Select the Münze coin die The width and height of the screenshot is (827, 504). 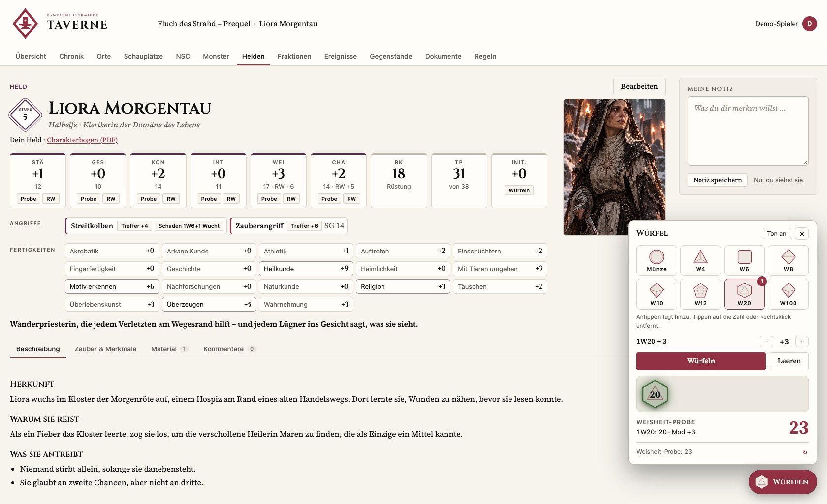tap(657, 260)
